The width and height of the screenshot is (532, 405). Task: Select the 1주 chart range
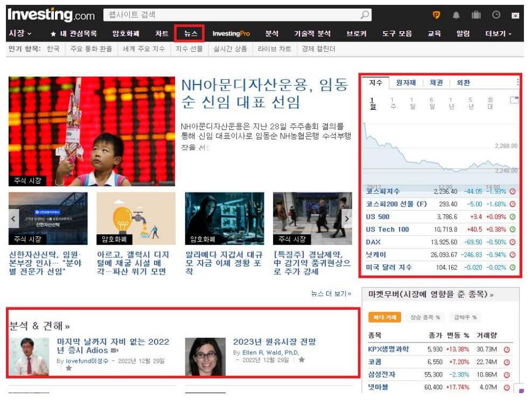[393, 103]
